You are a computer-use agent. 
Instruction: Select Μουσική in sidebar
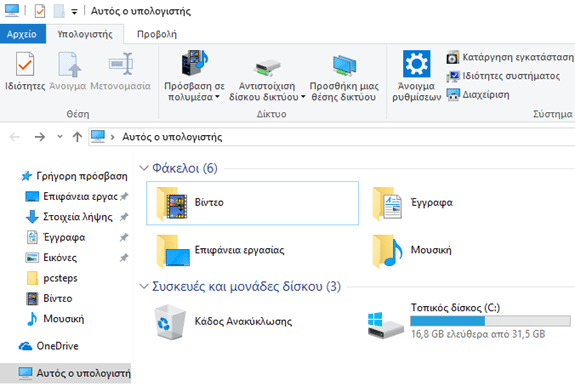click(x=55, y=319)
